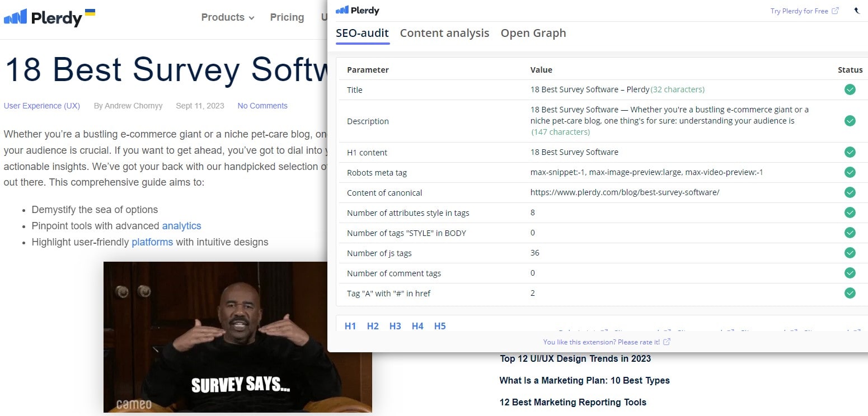Screen dimensions: 868x416
Task: Click the external icon next to Please rate it
Action: pyautogui.click(x=667, y=342)
